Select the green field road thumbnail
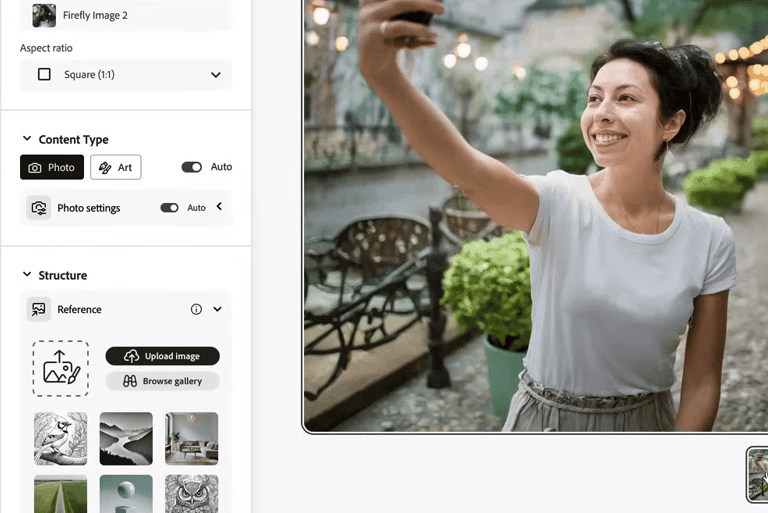 point(61,494)
